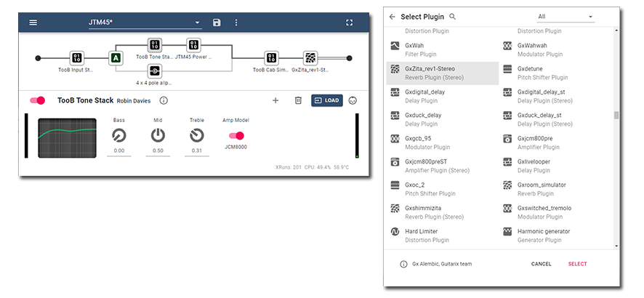The image size is (644, 298).
Task: Click the Gxdetune pitch shifter icon
Action: coord(507,69)
